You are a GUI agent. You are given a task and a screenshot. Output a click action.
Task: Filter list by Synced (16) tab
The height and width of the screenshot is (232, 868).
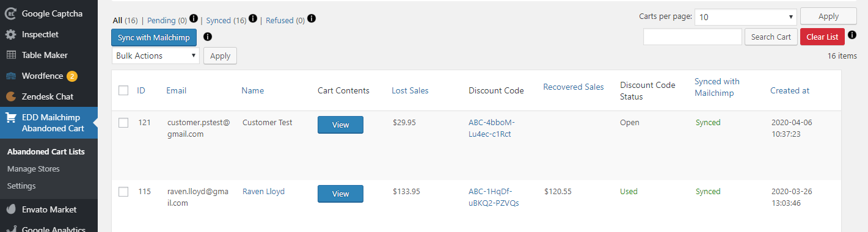[x=227, y=20]
